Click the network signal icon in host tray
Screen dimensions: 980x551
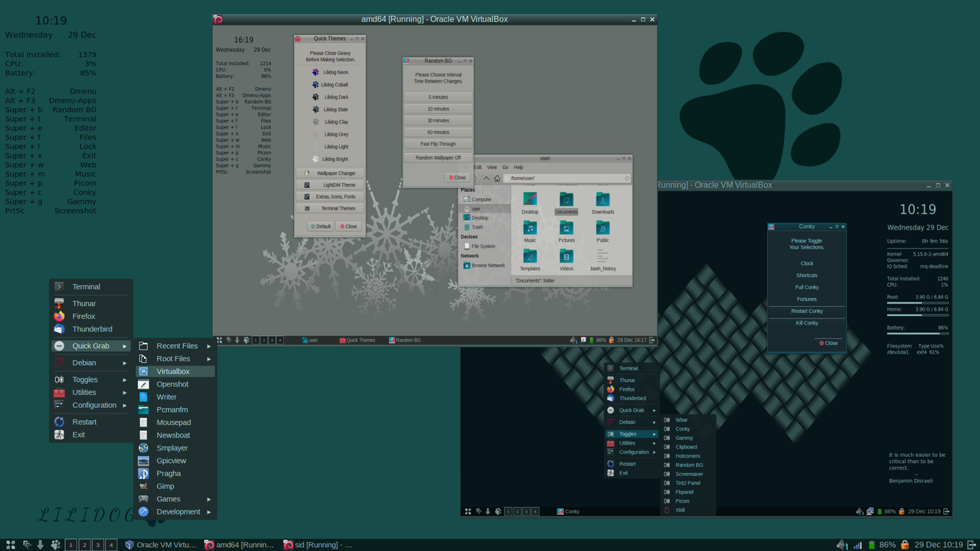(x=857, y=545)
